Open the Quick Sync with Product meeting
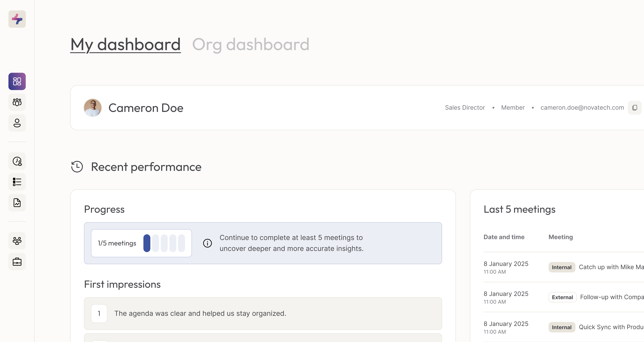 611,327
